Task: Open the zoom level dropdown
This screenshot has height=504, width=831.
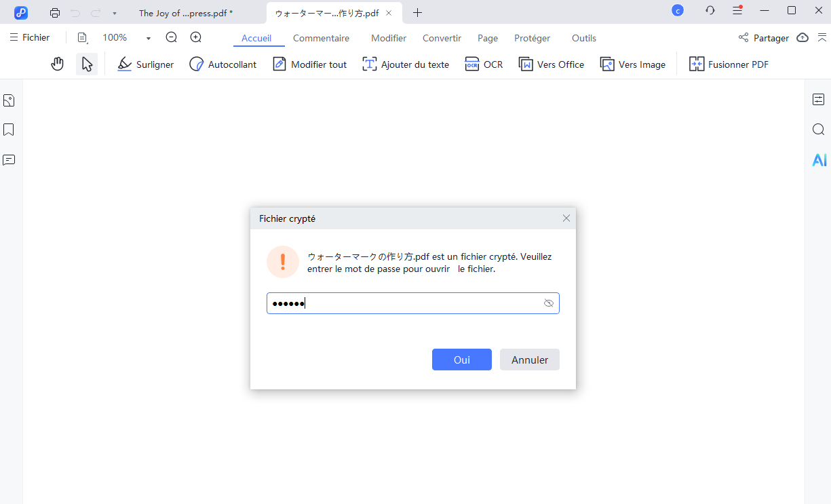Action: click(147, 37)
